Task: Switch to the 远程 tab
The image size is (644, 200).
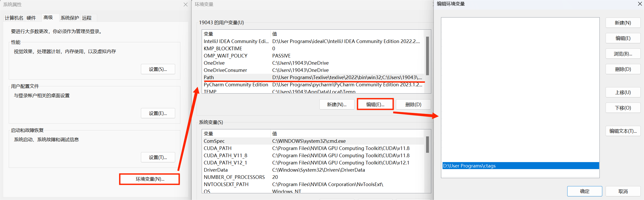Action: [x=87, y=18]
